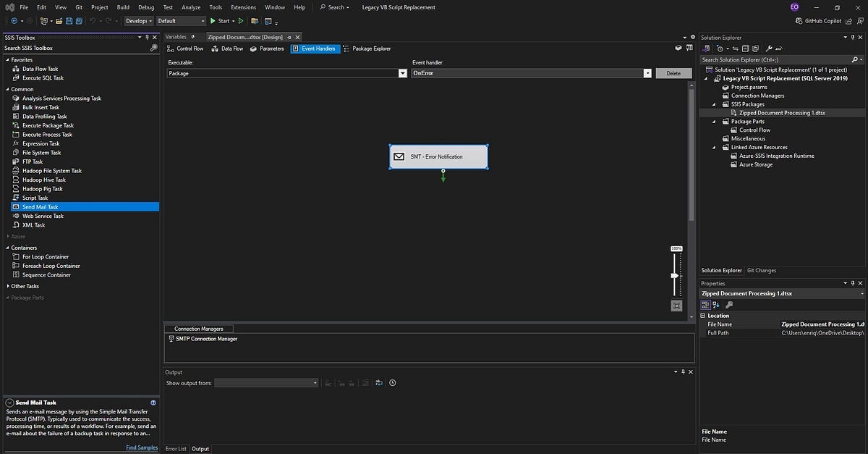This screenshot has width=868, height=454.
Task: Select the Sequence Container
Action: pos(46,275)
